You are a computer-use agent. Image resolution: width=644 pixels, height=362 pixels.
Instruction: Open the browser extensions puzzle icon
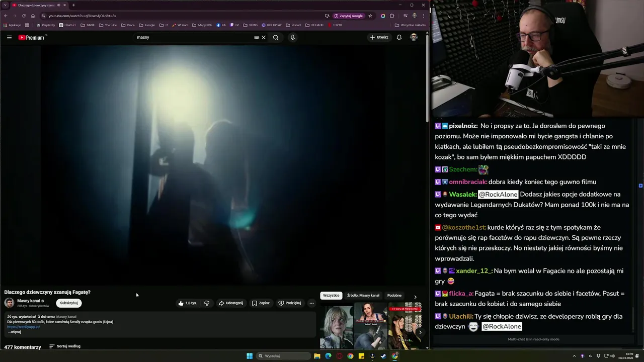coord(392,16)
